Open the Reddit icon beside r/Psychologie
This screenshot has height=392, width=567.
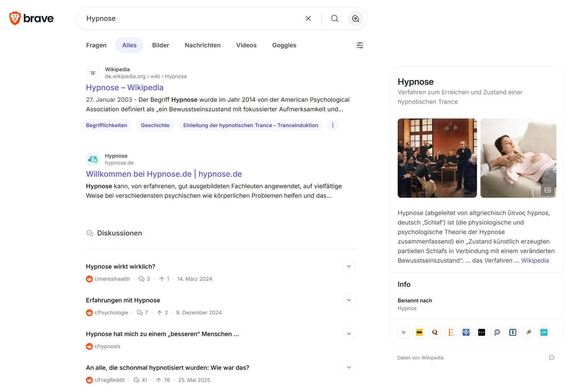pos(89,313)
